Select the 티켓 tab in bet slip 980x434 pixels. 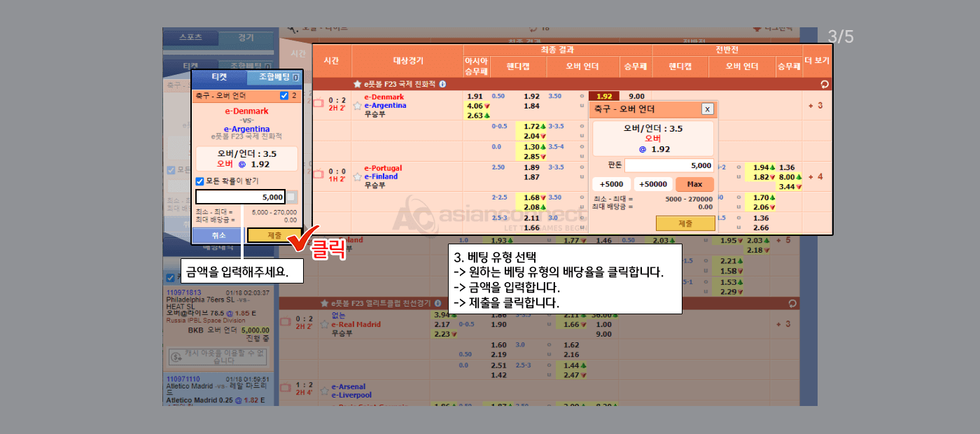[220, 78]
